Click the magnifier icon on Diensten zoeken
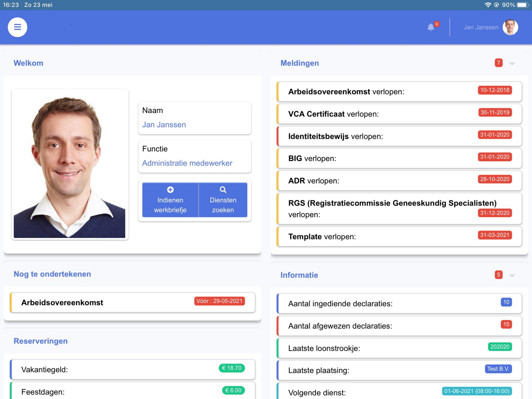 (x=223, y=190)
